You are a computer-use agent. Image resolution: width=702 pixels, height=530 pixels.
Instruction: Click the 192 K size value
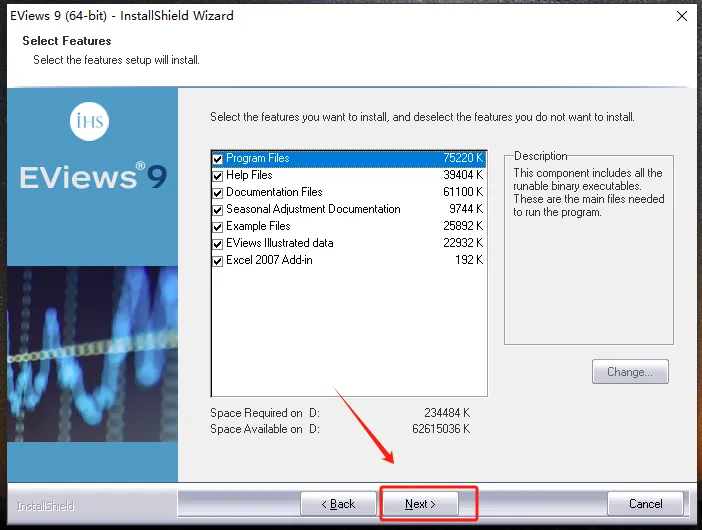469,260
